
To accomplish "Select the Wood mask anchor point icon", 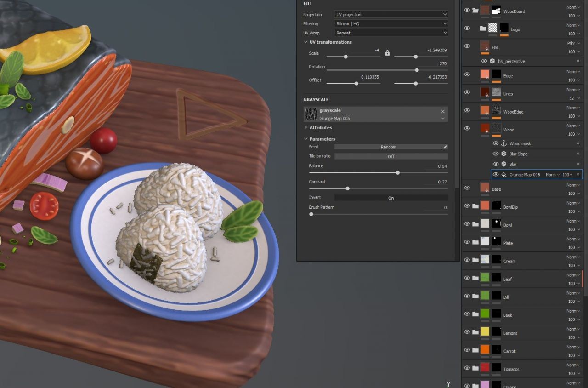I will 503,144.
